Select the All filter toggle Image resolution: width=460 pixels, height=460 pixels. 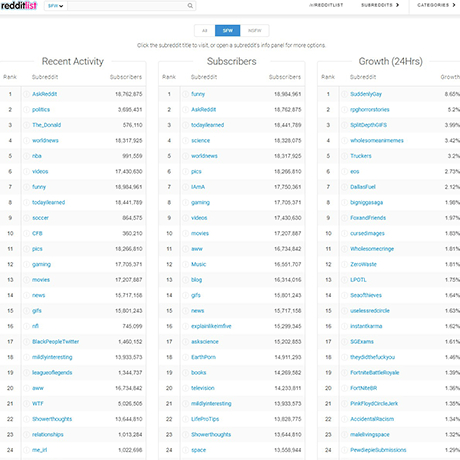point(205,31)
